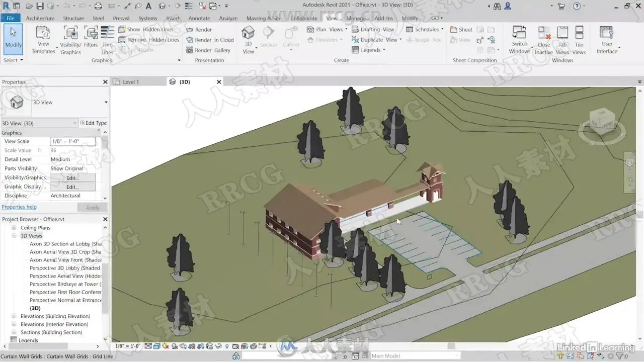The width and height of the screenshot is (644, 362).
Task: Save the project from the quick toolbar
Action: (x=40, y=6)
